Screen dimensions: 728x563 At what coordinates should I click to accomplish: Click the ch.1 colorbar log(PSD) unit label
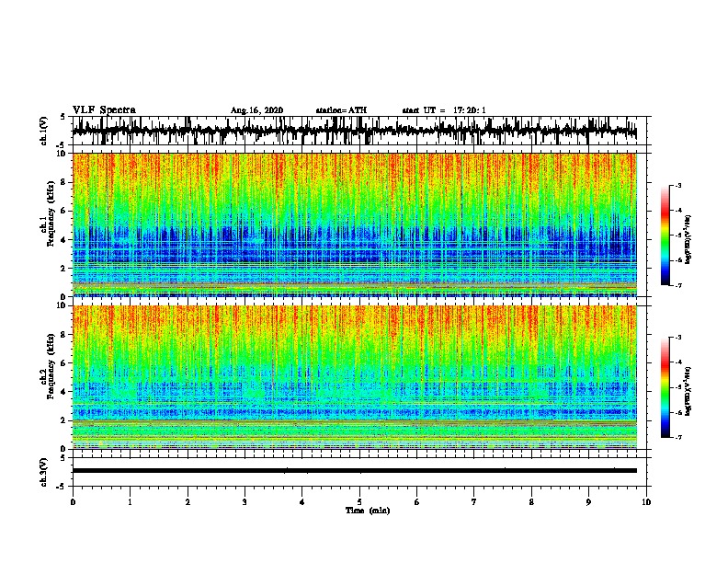tap(688, 239)
